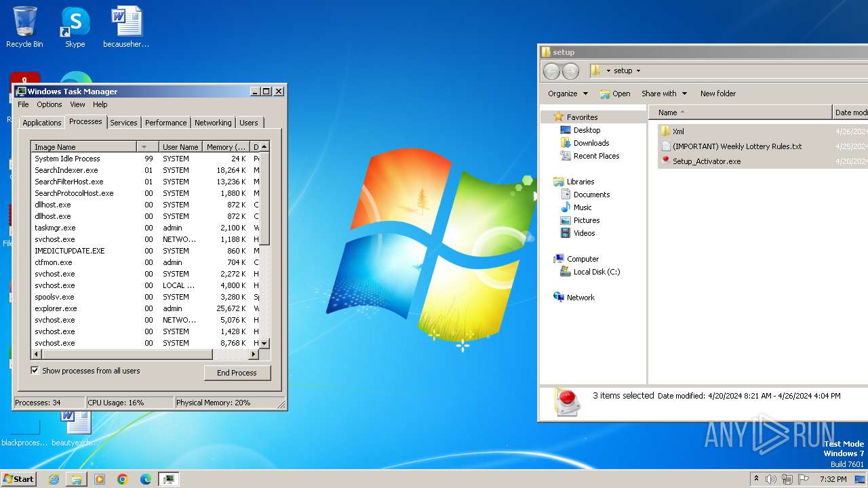
Task: Switch to the Applications tab
Action: point(41,123)
